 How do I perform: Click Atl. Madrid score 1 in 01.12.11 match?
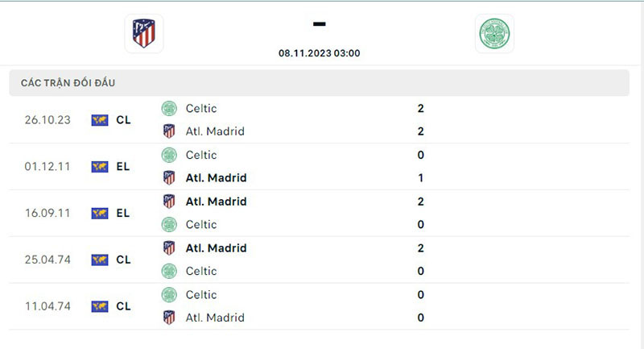(421, 178)
